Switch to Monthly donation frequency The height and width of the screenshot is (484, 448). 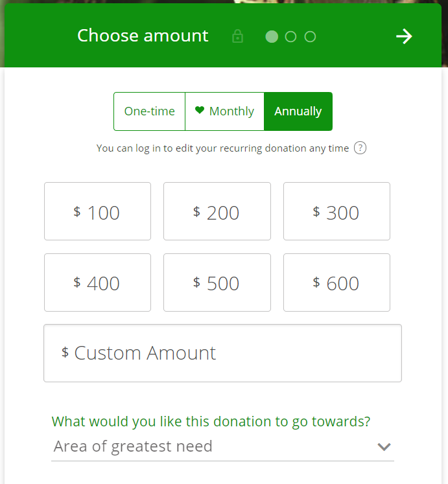225,111
